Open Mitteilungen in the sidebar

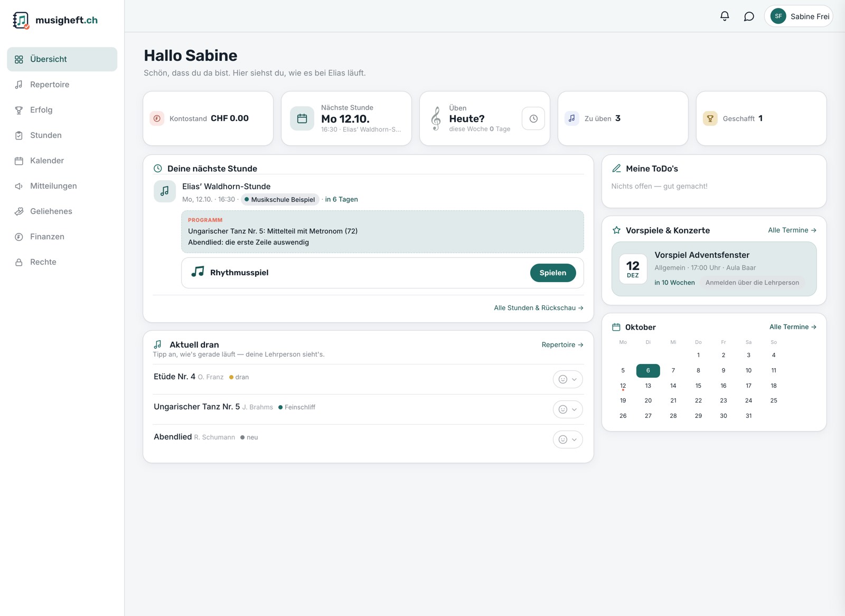(62, 186)
